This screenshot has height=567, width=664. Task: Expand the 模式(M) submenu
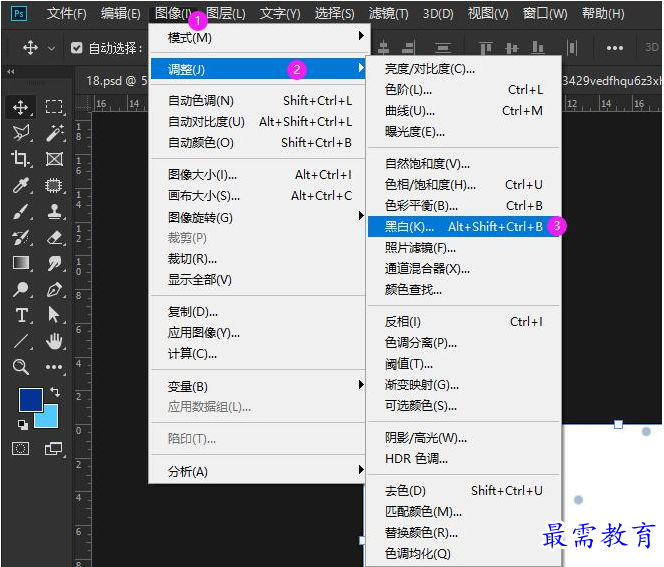point(260,38)
